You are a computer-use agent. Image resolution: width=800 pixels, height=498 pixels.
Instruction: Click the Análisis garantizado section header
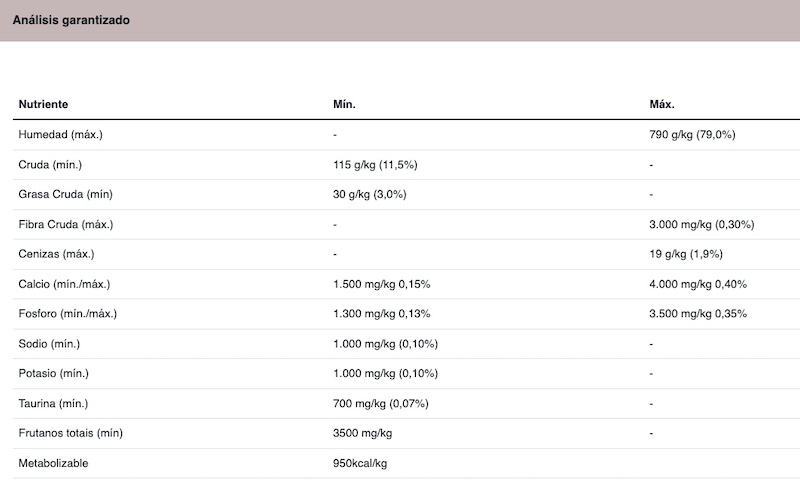[71, 20]
